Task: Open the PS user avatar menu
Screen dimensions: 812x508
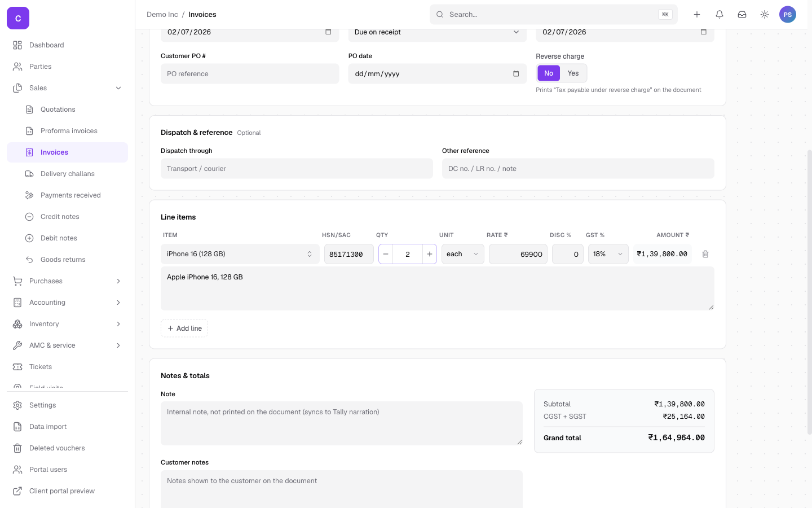Action: tap(788, 15)
